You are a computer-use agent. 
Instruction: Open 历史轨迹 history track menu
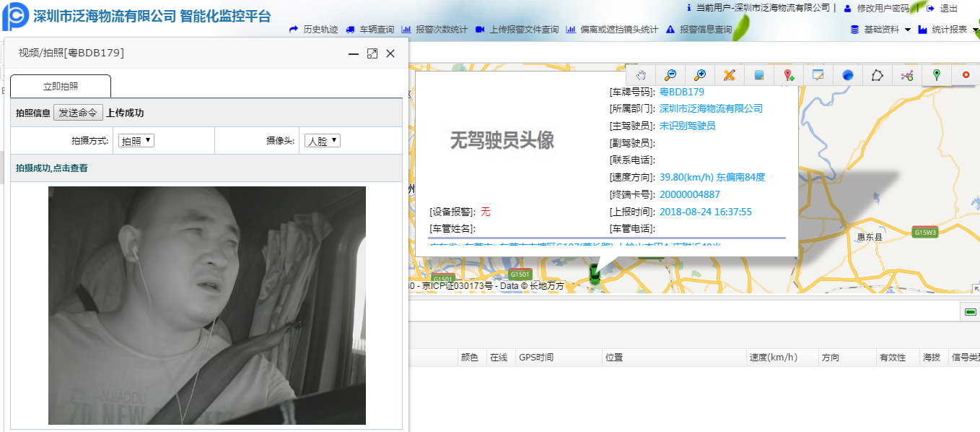pyautogui.click(x=314, y=30)
